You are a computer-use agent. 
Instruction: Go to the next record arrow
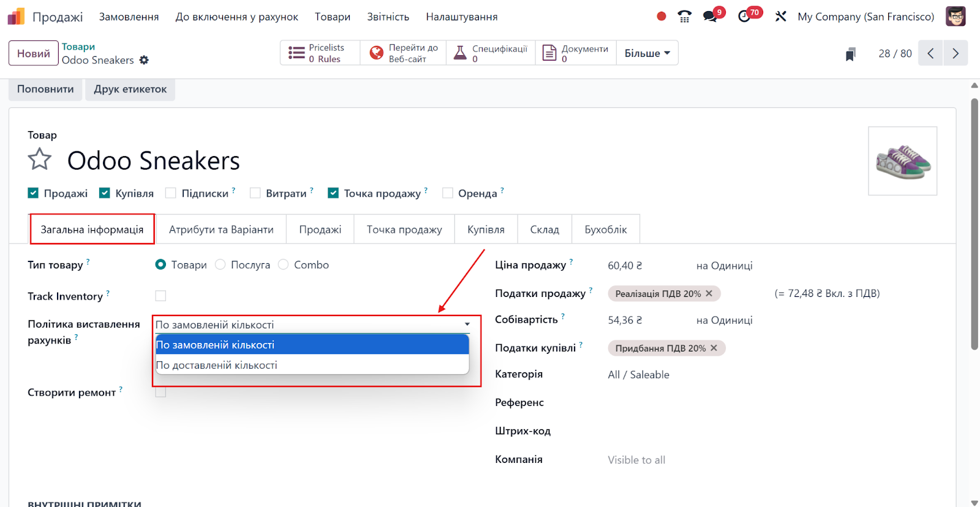coord(956,53)
